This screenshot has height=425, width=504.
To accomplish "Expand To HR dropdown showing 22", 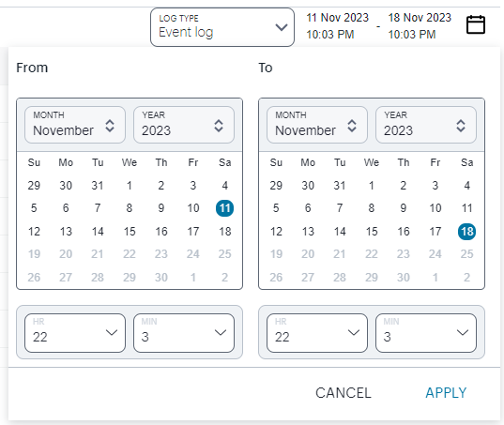I will [x=317, y=333].
